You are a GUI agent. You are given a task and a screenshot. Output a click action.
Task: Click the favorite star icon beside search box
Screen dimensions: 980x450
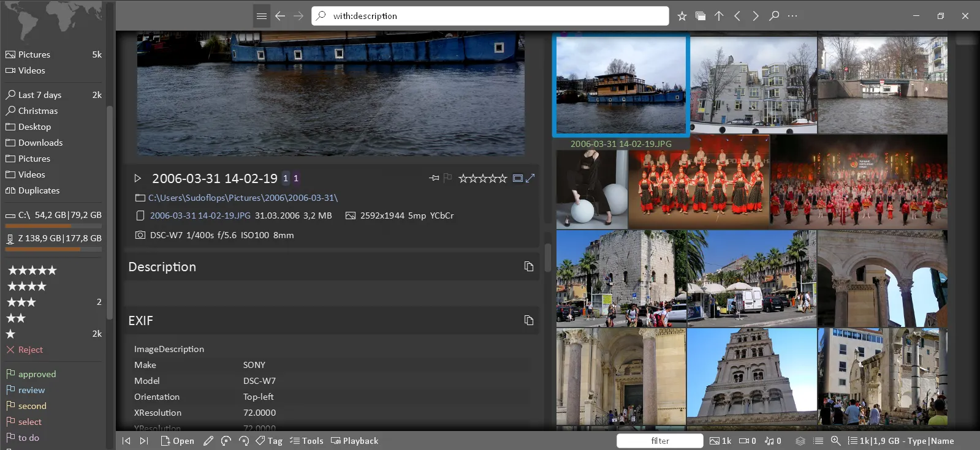(682, 16)
